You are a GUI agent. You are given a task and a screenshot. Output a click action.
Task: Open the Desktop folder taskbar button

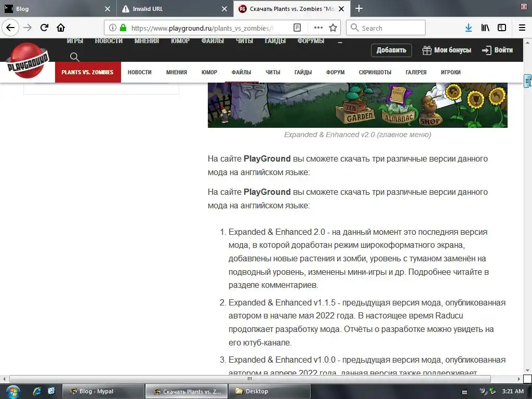tap(269, 392)
